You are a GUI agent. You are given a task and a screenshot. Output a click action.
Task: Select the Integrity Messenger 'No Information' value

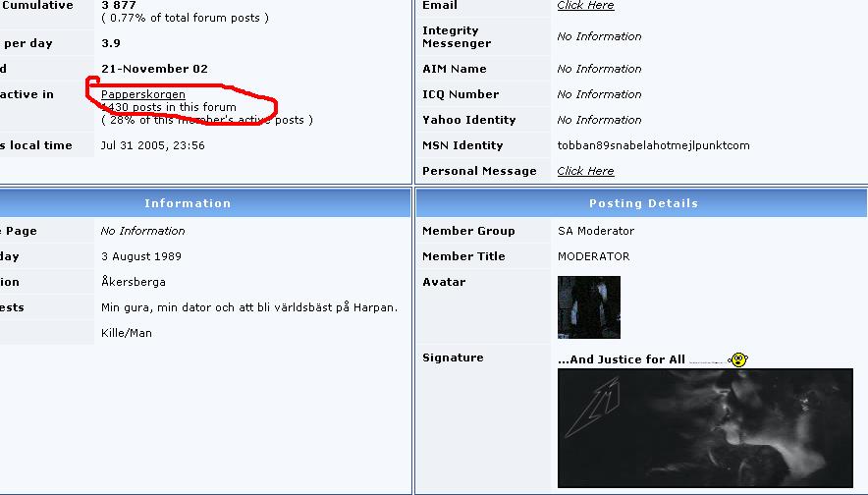(x=599, y=36)
